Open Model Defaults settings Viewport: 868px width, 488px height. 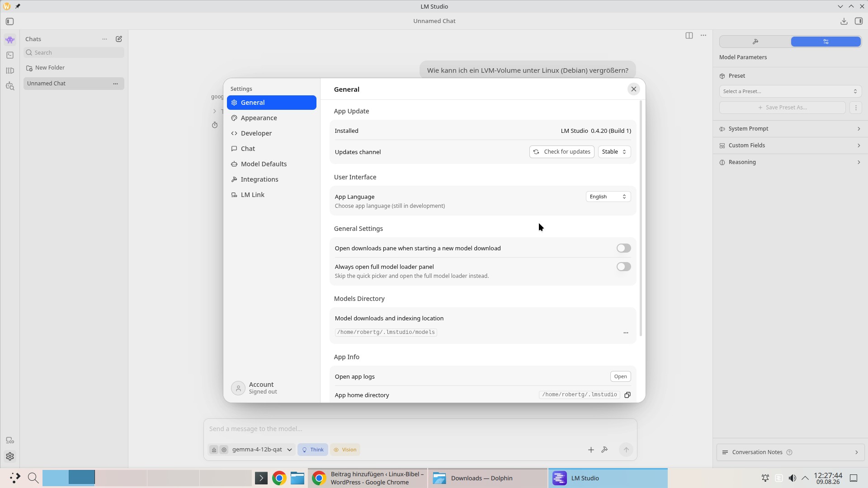[271, 164]
